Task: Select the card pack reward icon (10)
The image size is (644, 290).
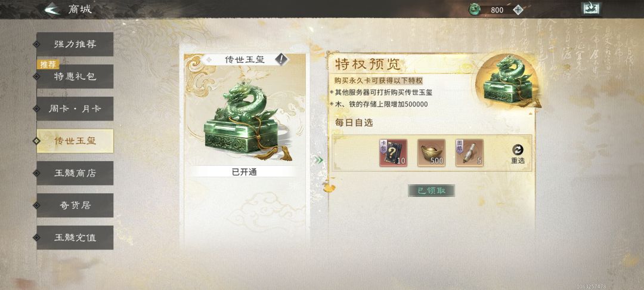Action: pyautogui.click(x=393, y=153)
